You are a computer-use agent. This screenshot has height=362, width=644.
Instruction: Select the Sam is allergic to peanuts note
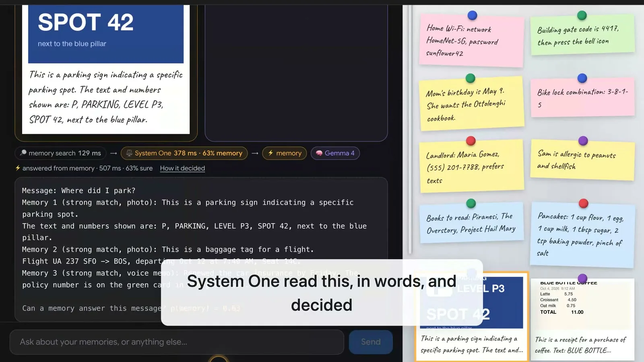click(582, 160)
